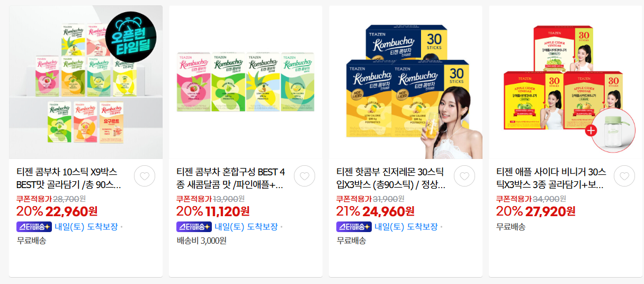Screen dimensions: 644x284
Task: Toggle wishlist heart on Kombucha BEST 4 mixed set
Action: pyautogui.click(x=305, y=176)
